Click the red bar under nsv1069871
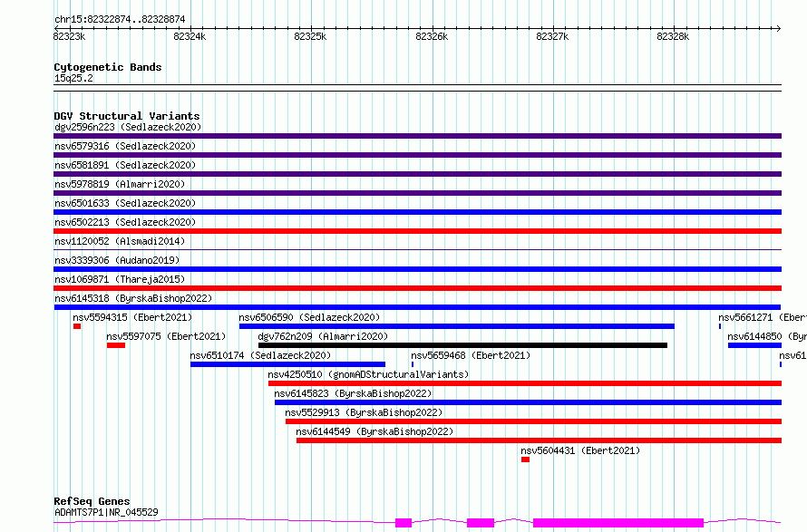This screenshot has width=807, height=532. click(417, 288)
